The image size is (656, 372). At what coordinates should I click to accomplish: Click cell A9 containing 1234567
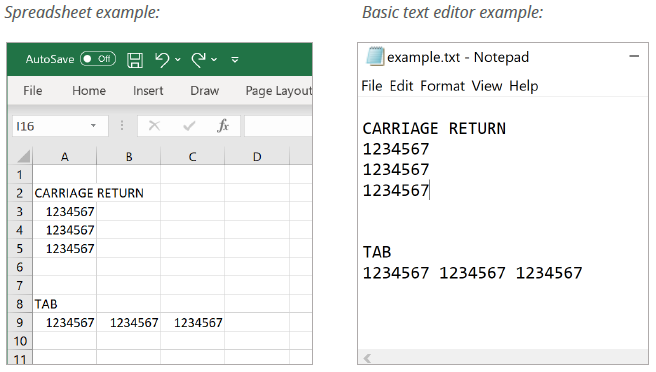pos(64,323)
